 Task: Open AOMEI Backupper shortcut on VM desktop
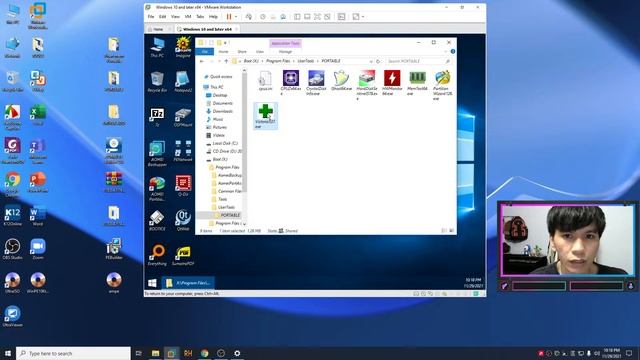(157, 154)
